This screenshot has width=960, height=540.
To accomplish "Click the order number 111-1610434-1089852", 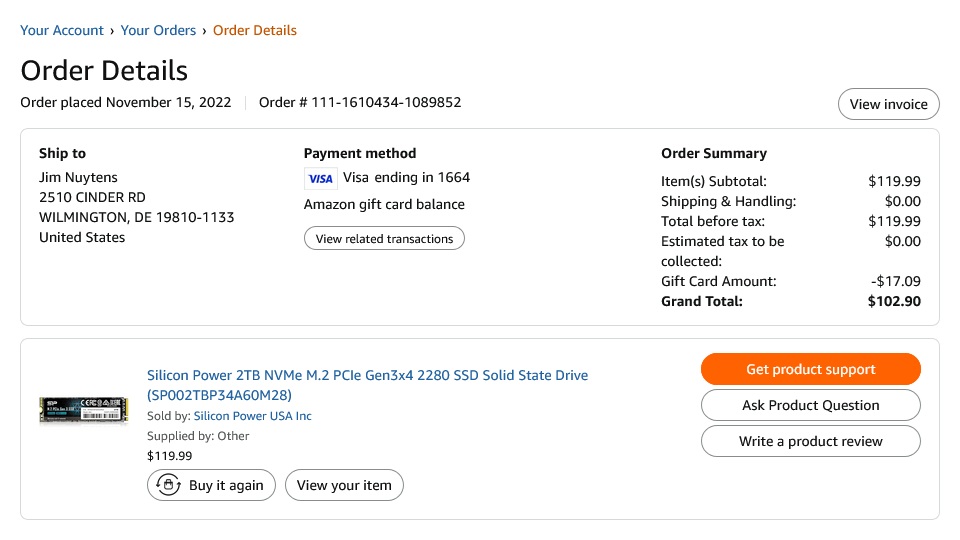I will [x=386, y=102].
